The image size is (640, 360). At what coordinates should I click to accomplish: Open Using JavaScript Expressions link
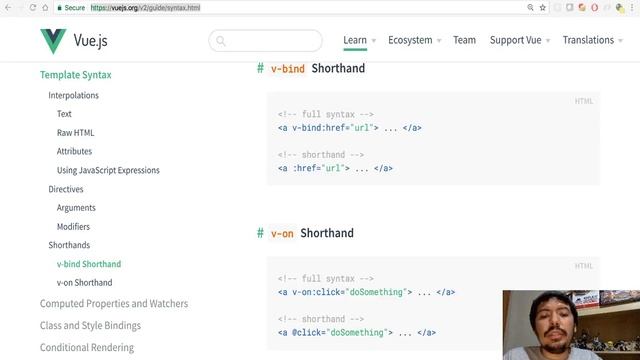[108, 170]
